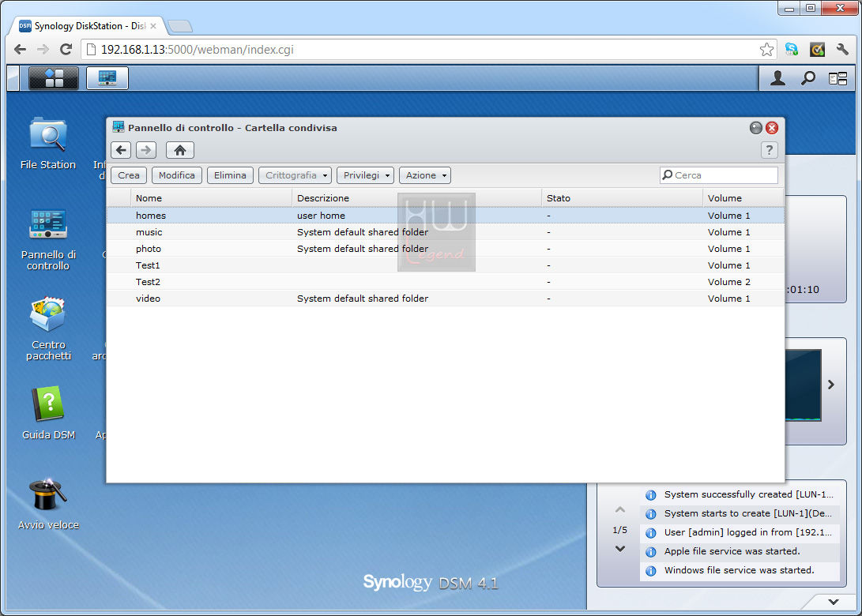862x616 pixels.
Task: Show next log page with down chevron
Action: [x=620, y=548]
